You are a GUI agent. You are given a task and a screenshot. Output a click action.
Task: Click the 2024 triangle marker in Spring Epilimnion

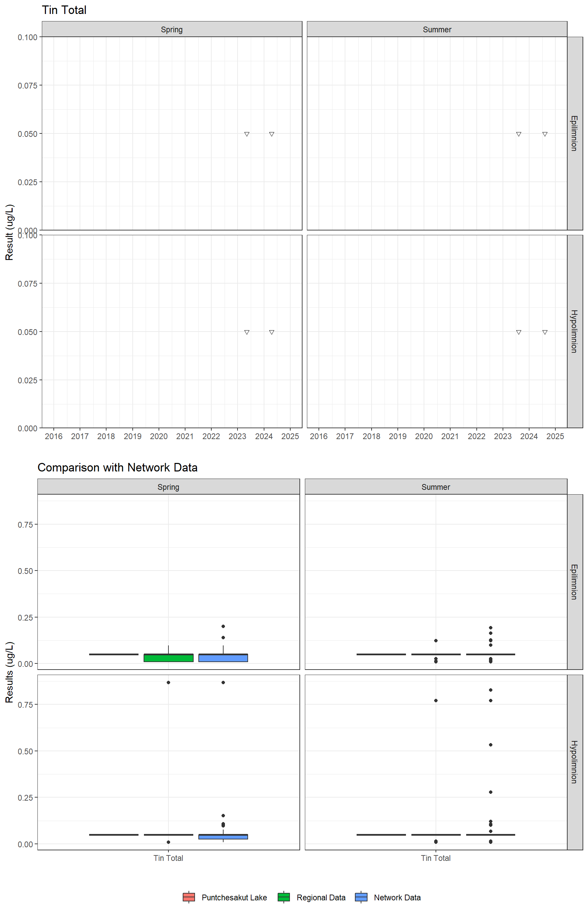[x=272, y=134]
